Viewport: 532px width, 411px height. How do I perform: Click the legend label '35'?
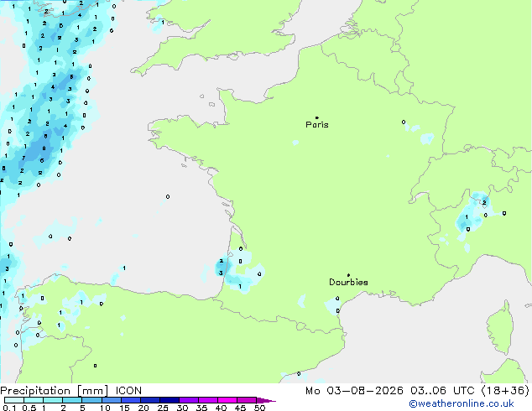(x=201, y=408)
